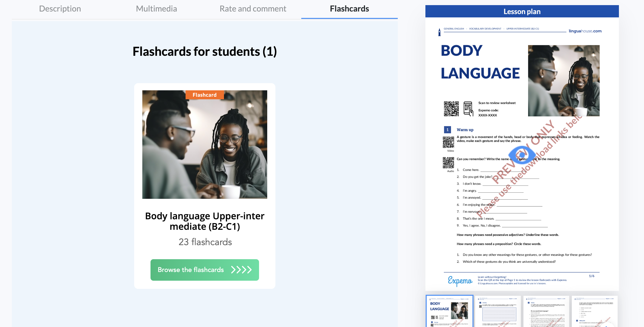The image size is (644, 327).
Task: Select the first lesson plan page thumbnail
Action: (x=449, y=311)
